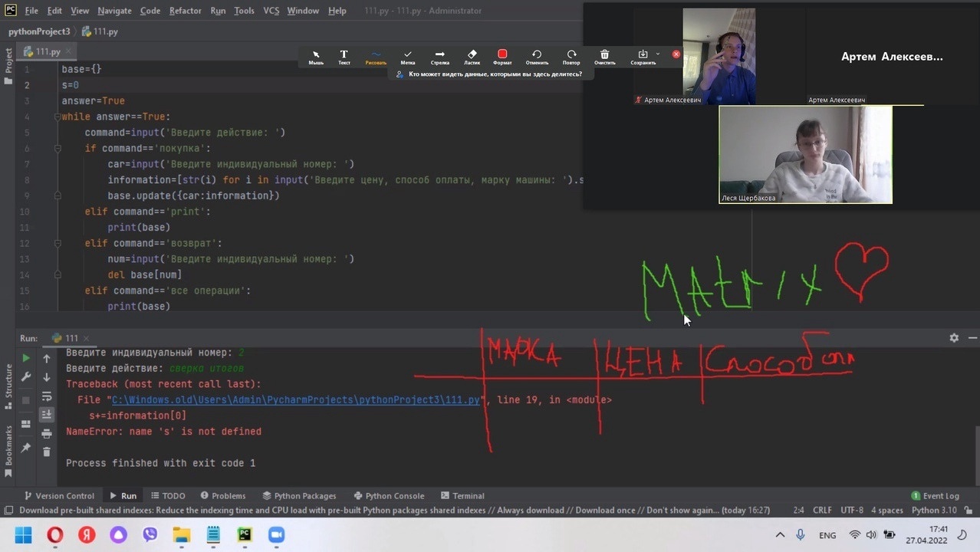The width and height of the screenshot is (980, 552).
Task: Click Up the stack trace arrow
Action: (47, 358)
